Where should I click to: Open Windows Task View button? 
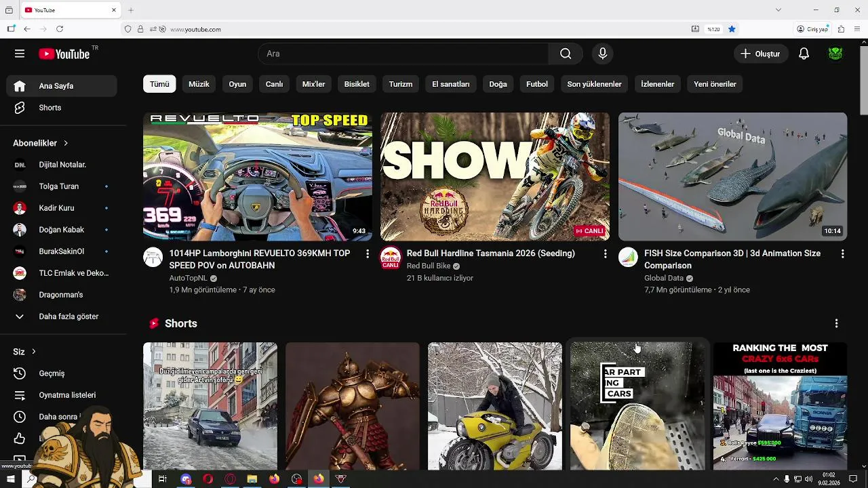coord(163,479)
